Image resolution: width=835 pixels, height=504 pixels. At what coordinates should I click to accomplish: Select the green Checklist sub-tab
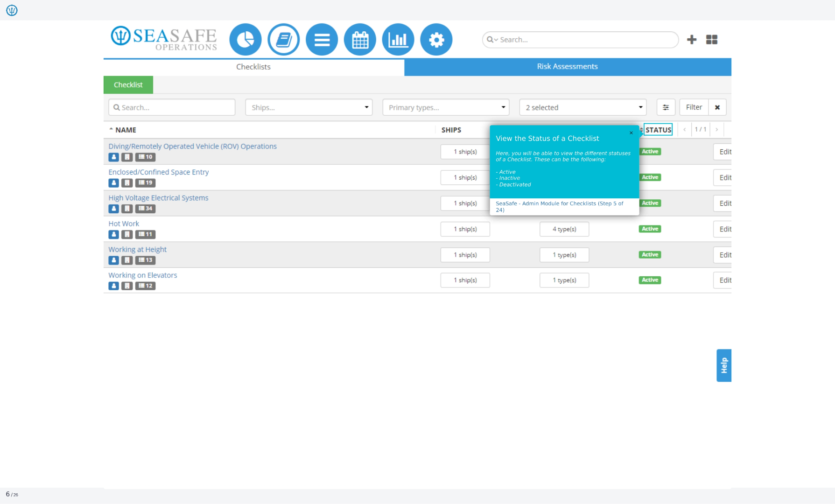(128, 85)
